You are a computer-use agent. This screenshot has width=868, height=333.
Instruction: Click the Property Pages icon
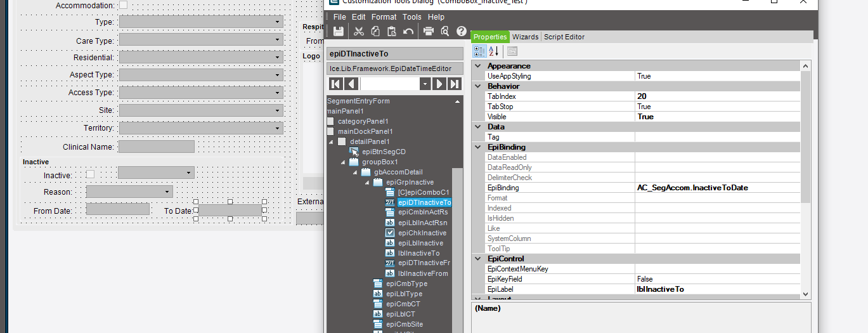[512, 51]
